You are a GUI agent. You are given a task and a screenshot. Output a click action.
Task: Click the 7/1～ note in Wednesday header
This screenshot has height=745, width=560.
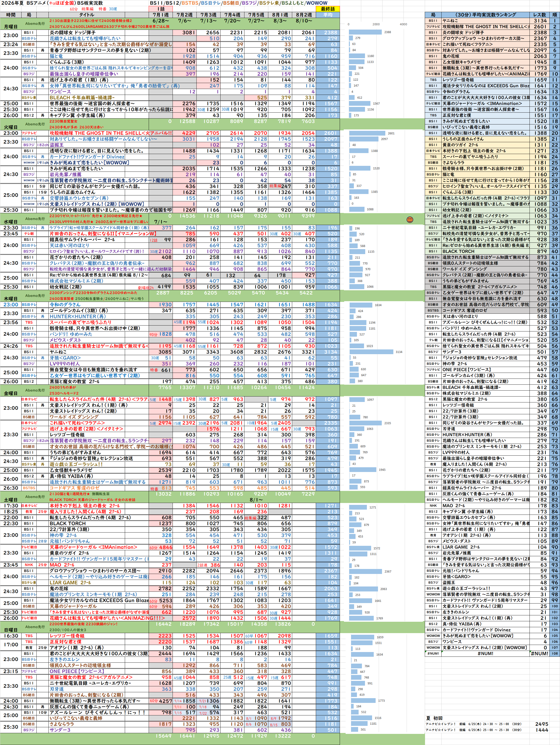[161, 222]
